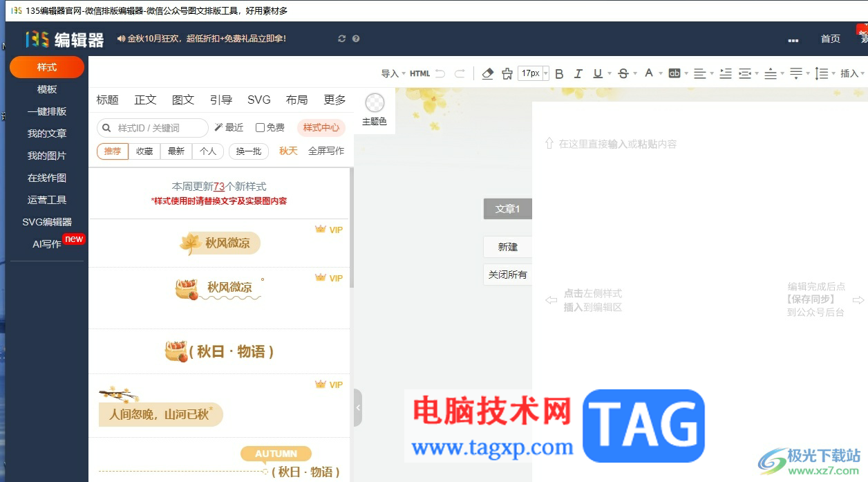Click the pencil icon beside 最近
The width and height of the screenshot is (868, 482).
[x=218, y=127]
